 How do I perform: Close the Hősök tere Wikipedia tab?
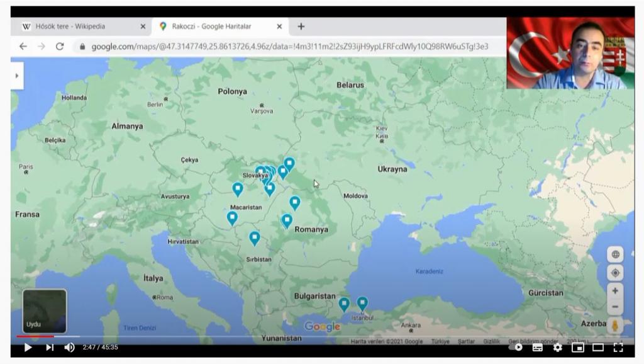[x=143, y=26]
